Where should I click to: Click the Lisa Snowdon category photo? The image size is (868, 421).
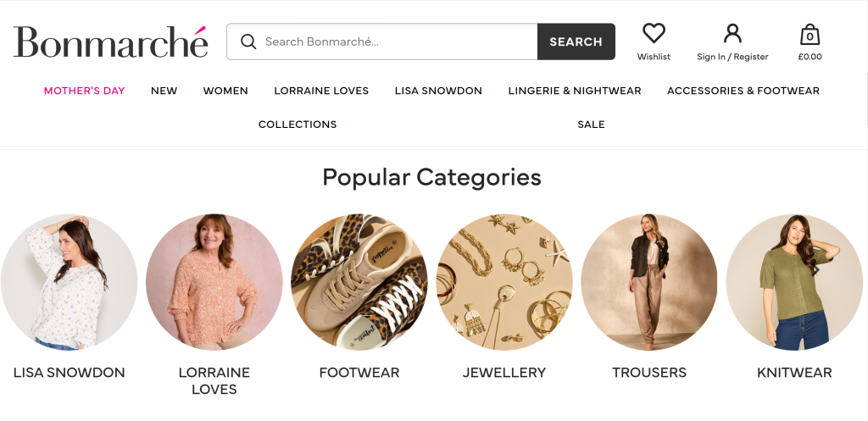coord(70,282)
